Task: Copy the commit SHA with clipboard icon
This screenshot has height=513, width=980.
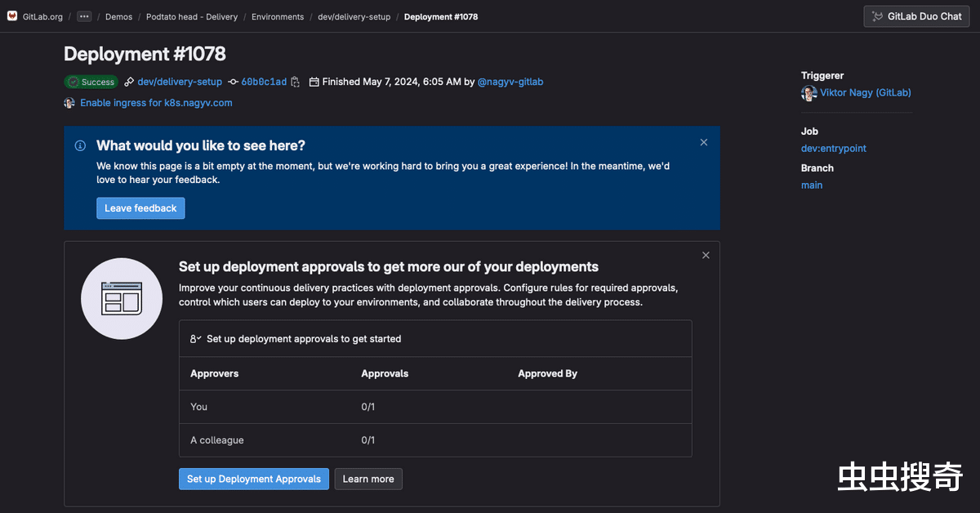Action: tap(296, 82)
